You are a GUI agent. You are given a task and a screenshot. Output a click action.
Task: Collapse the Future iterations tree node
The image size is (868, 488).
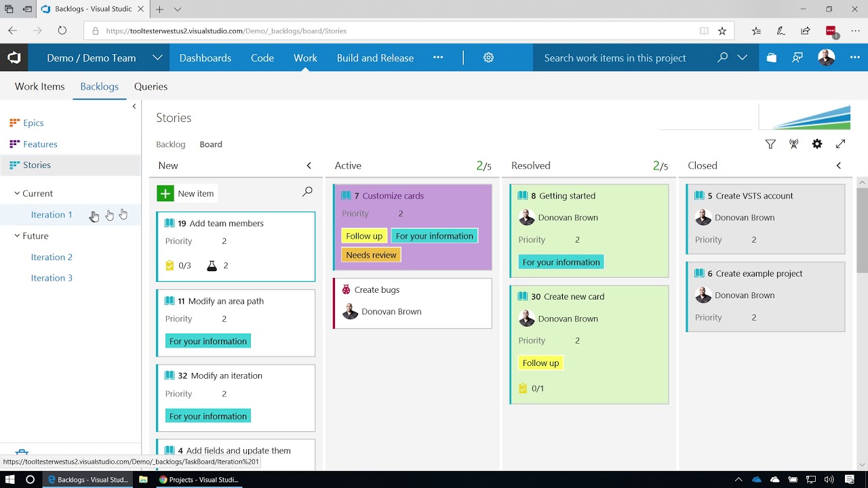[x=17, y=236]
